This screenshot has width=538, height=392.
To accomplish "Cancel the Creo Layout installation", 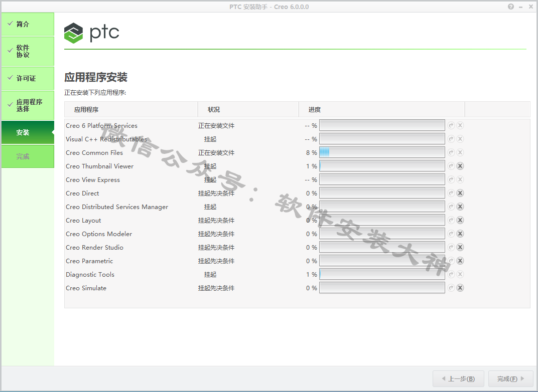I will click(460, 221).
